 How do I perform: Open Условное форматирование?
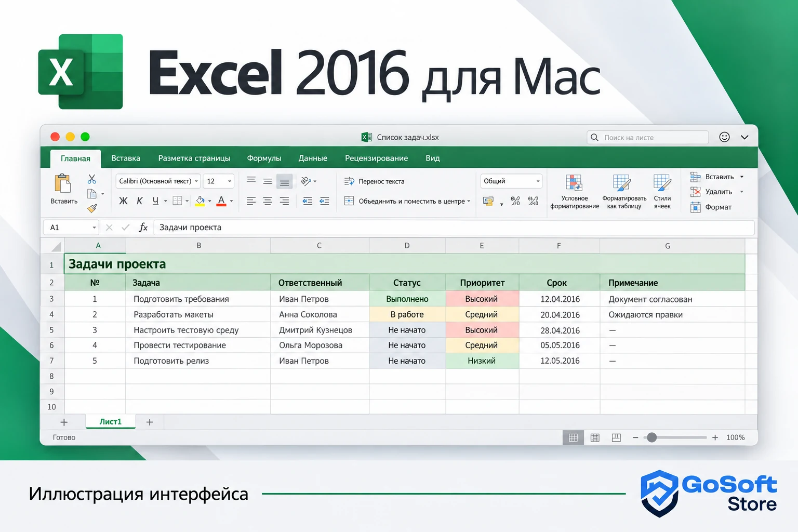pos(575,192)
